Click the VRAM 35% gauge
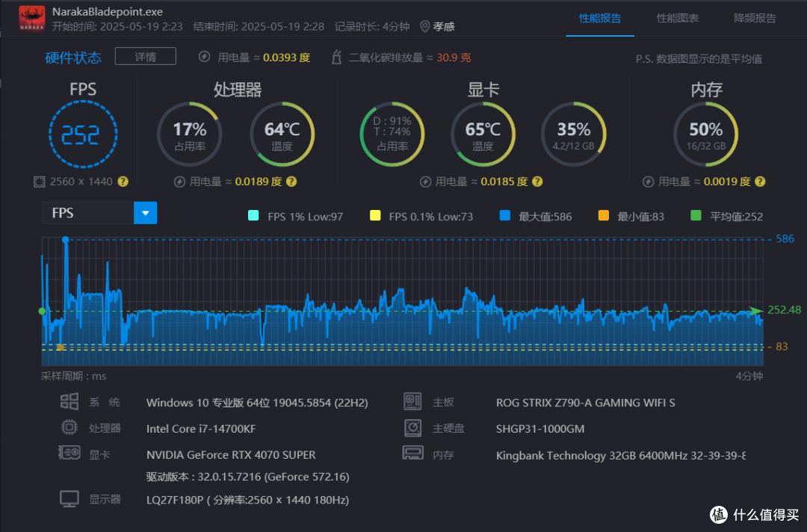 (573, 134)
